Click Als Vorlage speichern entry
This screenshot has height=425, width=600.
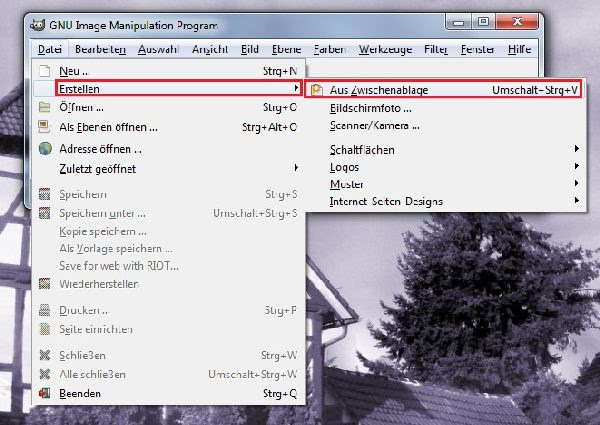168,248
